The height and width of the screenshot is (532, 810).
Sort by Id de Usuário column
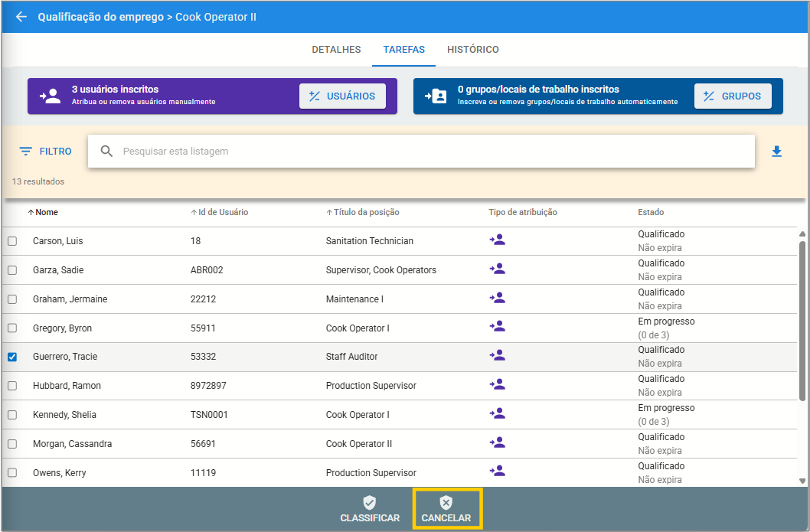tap(222, 213)
